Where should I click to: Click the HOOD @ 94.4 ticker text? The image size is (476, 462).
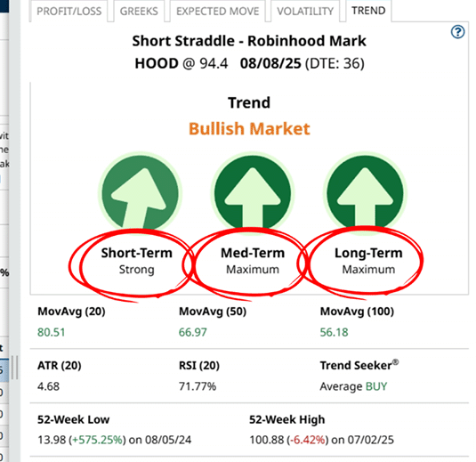(x=181, y=63)
